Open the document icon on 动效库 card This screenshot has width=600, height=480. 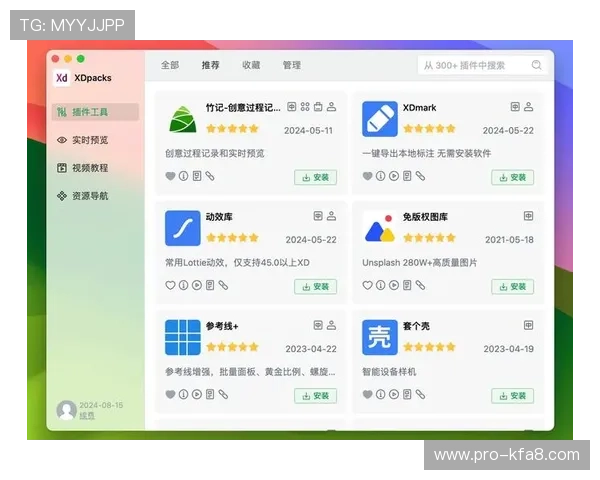tap(210, 285)
